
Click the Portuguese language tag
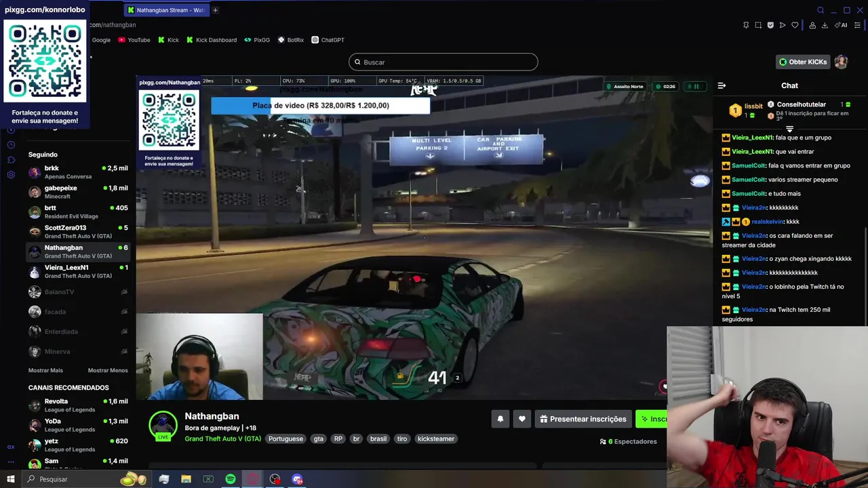285,439
